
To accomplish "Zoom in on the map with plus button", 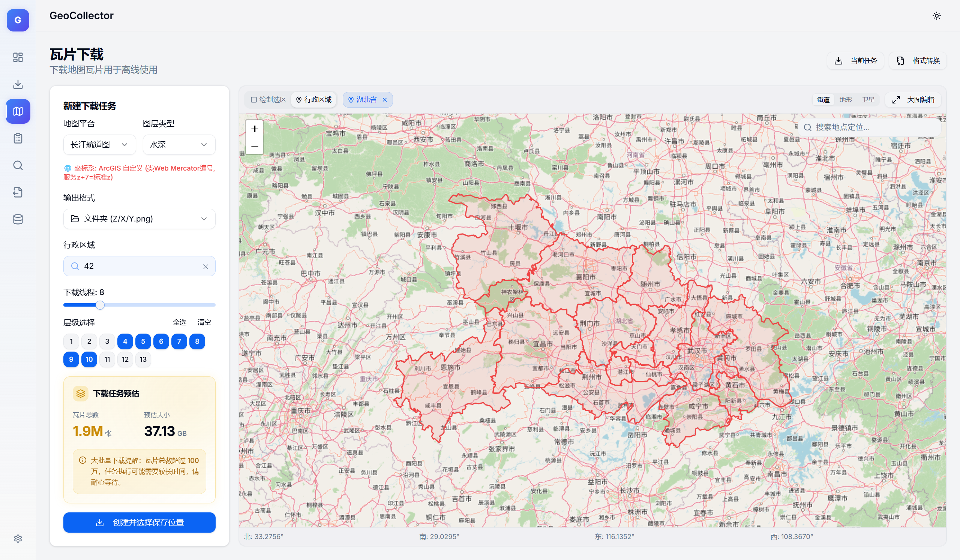I will click(254, 129).
